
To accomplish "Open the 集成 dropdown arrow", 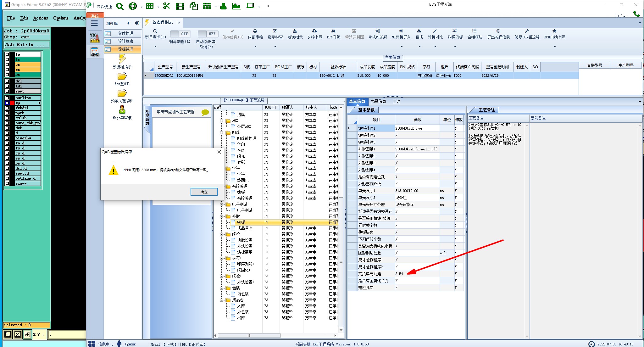I will pyautogui.click(x=419, y=47).
